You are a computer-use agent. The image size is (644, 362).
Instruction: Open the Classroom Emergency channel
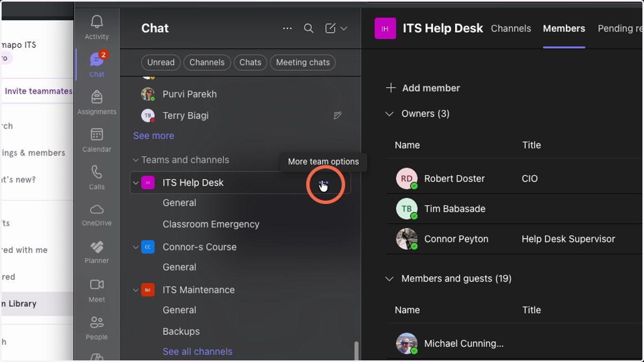click(211, 224)
